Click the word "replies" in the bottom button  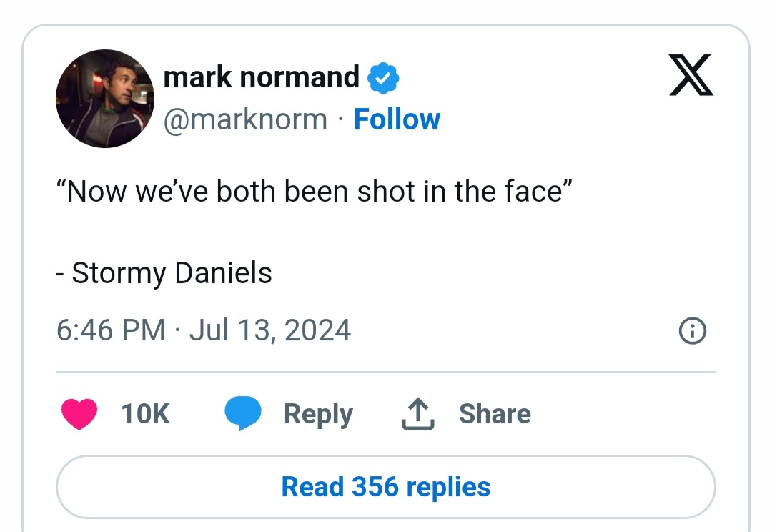pos(448,488)
